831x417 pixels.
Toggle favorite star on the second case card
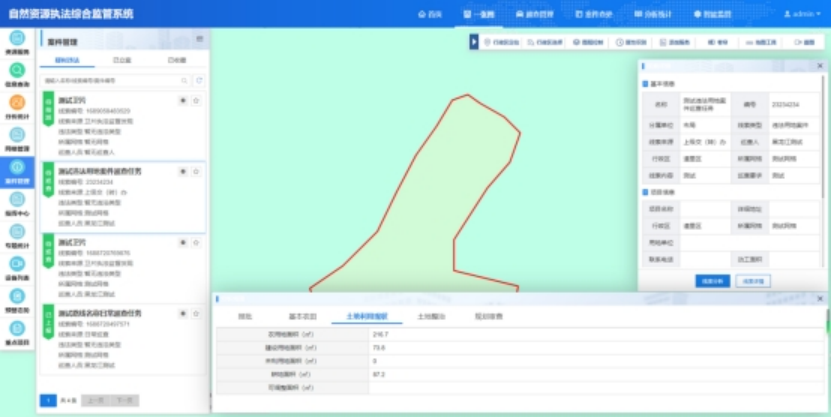[196, 172]
